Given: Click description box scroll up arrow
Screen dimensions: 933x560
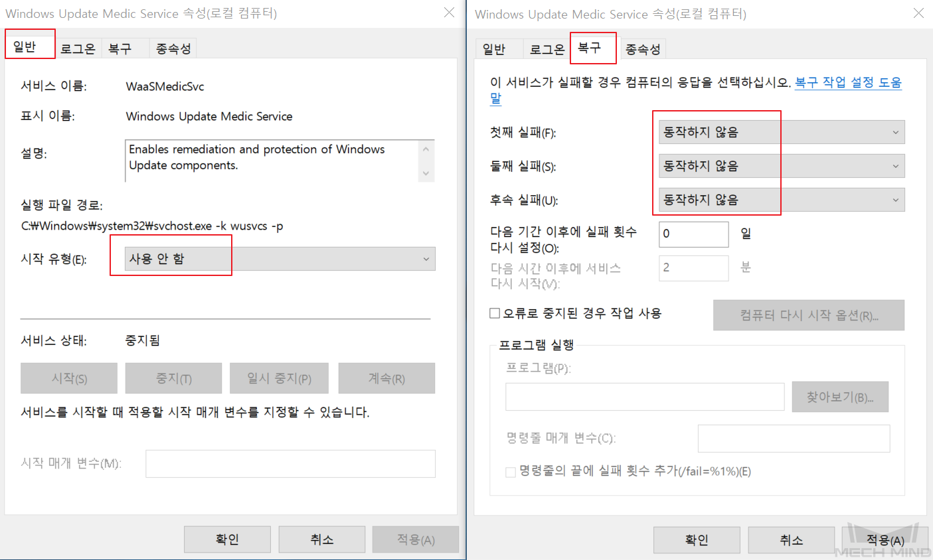Looking at the screenshot, I should [426, 149].
